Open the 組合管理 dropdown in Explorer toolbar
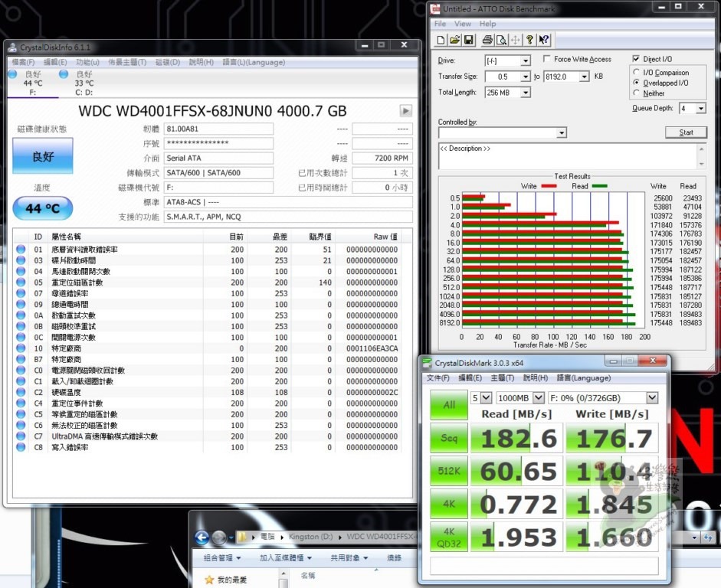 [222, 558]
